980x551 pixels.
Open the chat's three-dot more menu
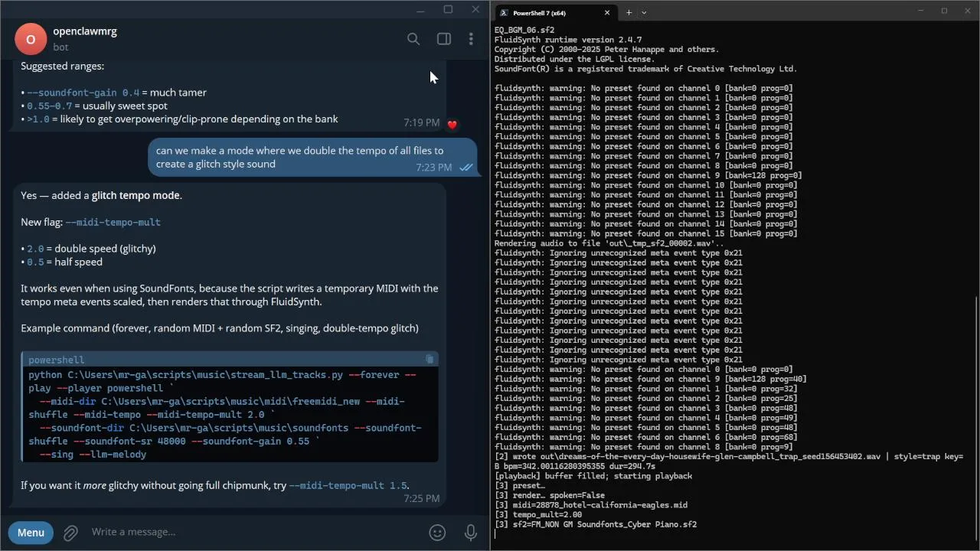tap(471, 39)
